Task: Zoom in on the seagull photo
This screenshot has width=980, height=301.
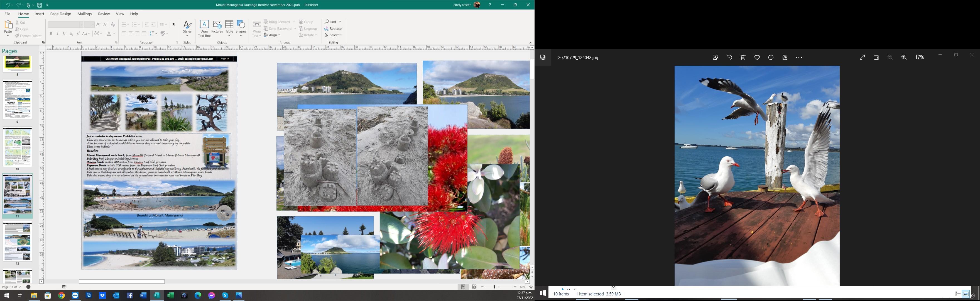Action: click(904, 57)
